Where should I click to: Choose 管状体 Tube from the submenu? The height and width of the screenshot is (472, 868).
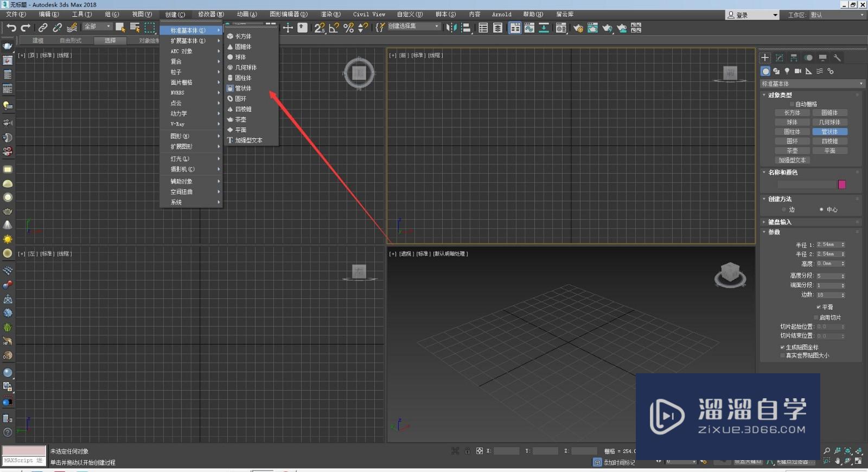click(251, 88)
